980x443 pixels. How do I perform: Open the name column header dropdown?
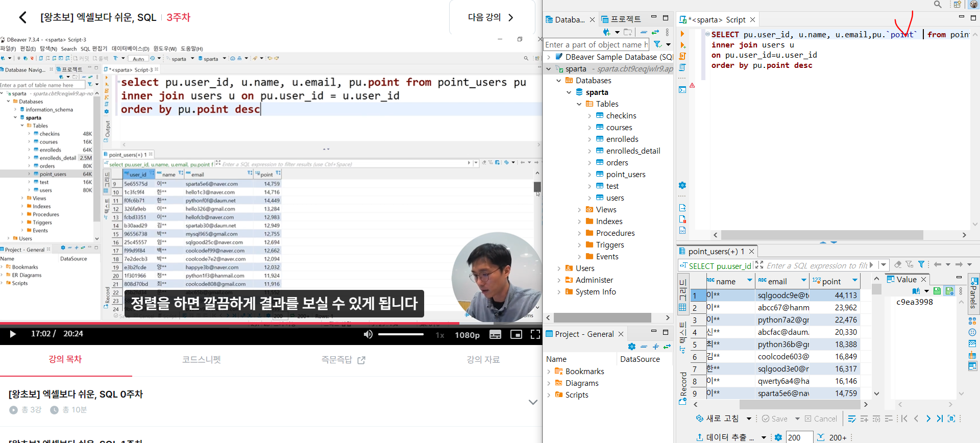(750, 280)
